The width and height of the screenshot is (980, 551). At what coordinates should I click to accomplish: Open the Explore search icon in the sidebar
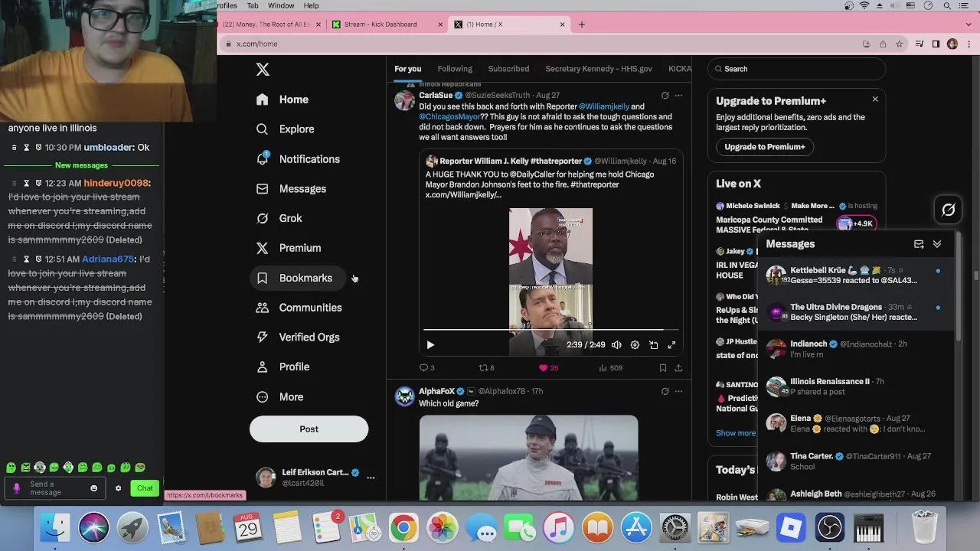[x=262, y=129]
